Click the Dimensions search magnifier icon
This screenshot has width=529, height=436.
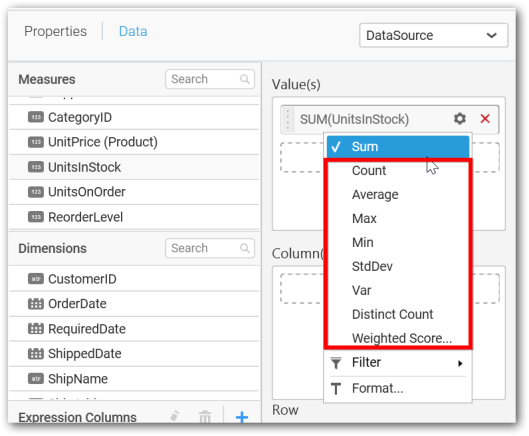tap(245, 248)
